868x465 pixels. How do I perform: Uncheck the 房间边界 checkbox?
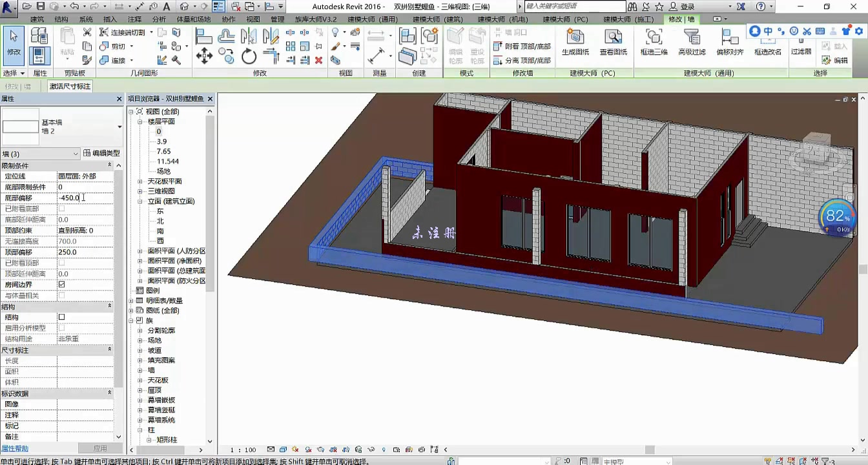pyautogui.click(x=61, y=284)
